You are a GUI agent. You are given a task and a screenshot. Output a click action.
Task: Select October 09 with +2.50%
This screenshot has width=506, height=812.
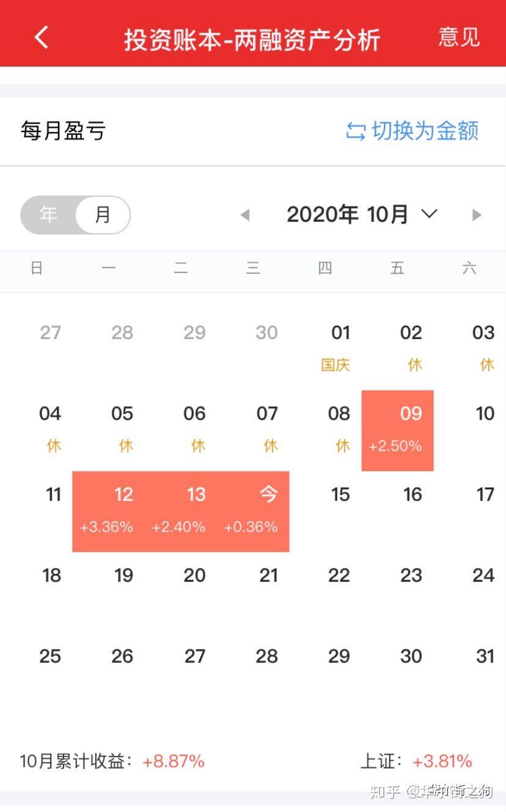pos(398,431)
